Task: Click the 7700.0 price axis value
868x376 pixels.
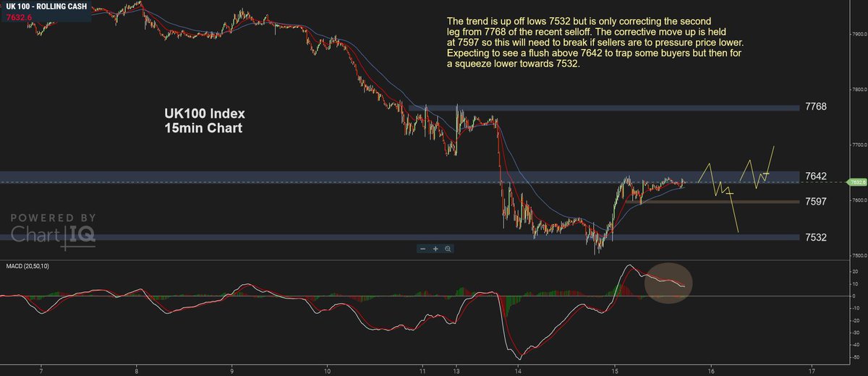Action: click(x=859, y=145)
